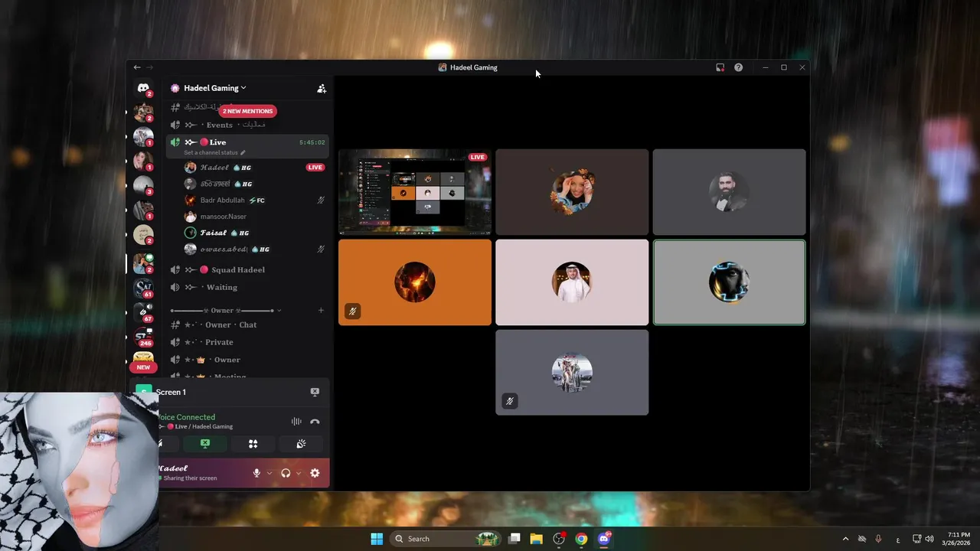Open the soundboard button
This screenshot has height=551, width=980.
pos(301,444)
